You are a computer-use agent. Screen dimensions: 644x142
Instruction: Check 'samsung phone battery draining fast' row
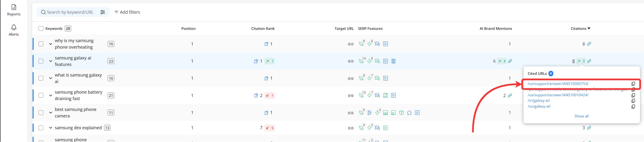pyautogui.click(x=41, y=96)
